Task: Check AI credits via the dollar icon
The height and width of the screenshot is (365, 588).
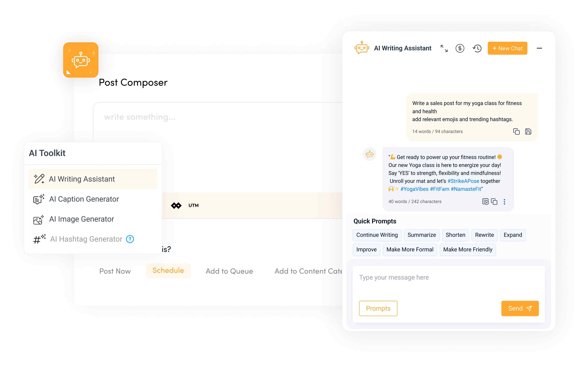Action: point(460,48)
